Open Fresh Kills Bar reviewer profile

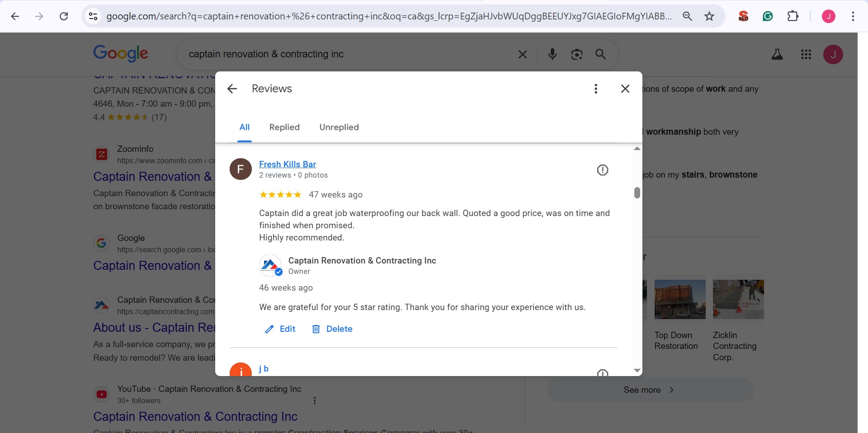287,164
